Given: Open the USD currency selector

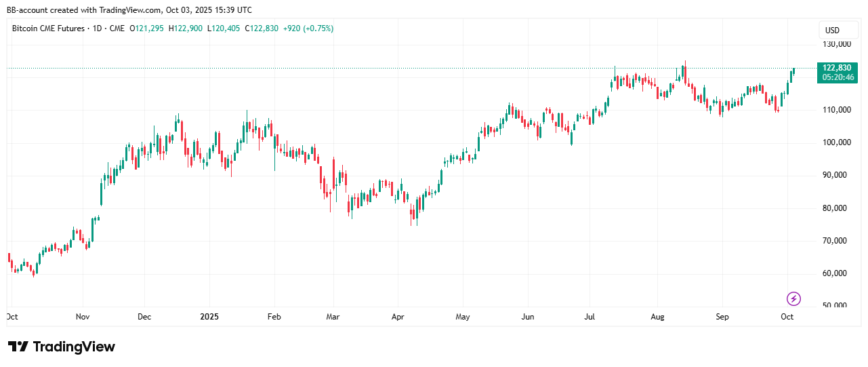Looking at the screenshot, I should coord(831,31).
